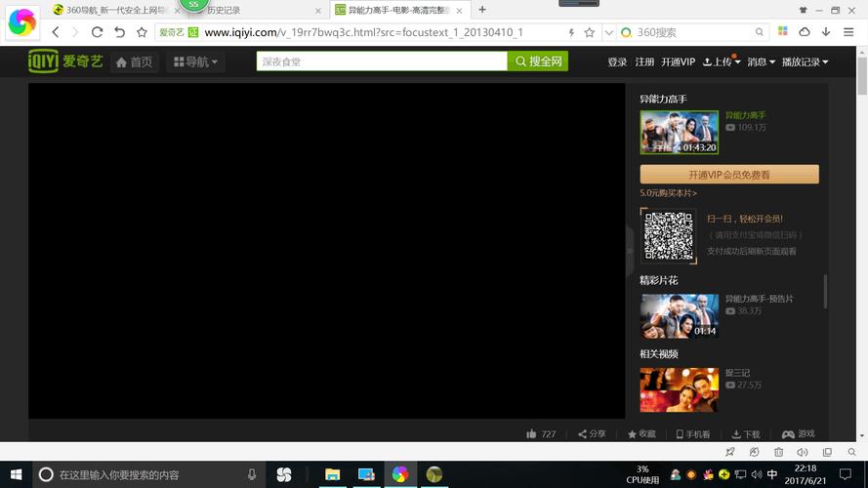Open the 异能力高手-预告片 trailer thumbnail
This screenshot has height=488, width=868.
(679, 316)
